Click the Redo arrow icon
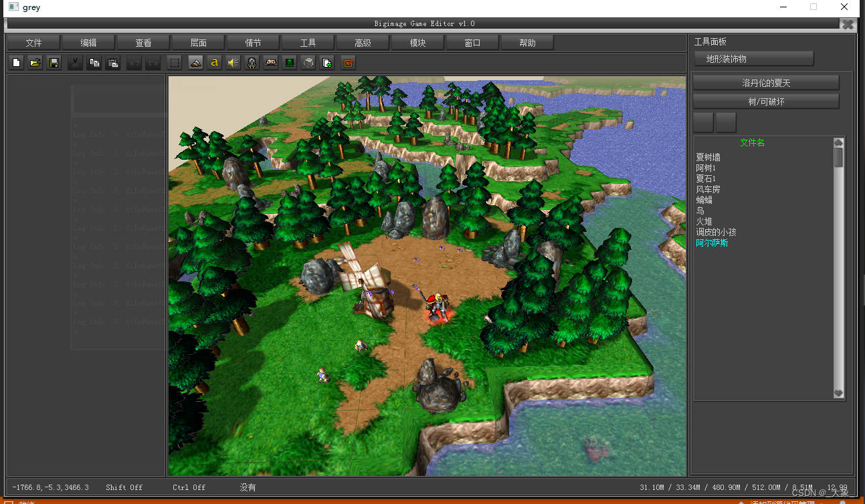 153,63
